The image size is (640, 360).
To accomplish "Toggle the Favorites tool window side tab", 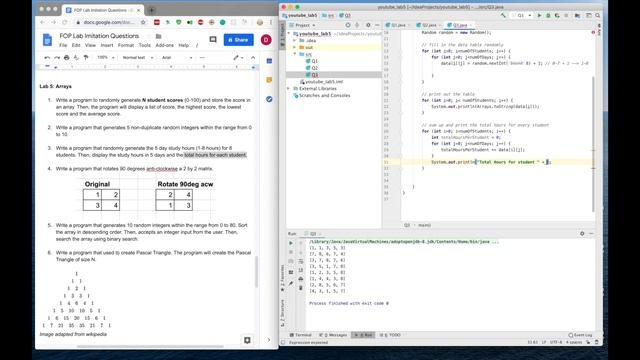I will (x=282, y=278).
